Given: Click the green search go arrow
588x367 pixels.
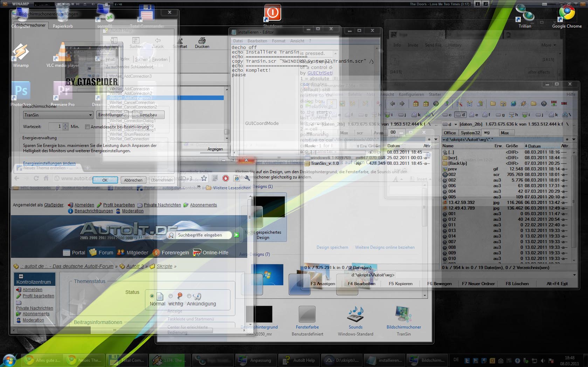Looking at the screenshot, I should pos(236,235).
